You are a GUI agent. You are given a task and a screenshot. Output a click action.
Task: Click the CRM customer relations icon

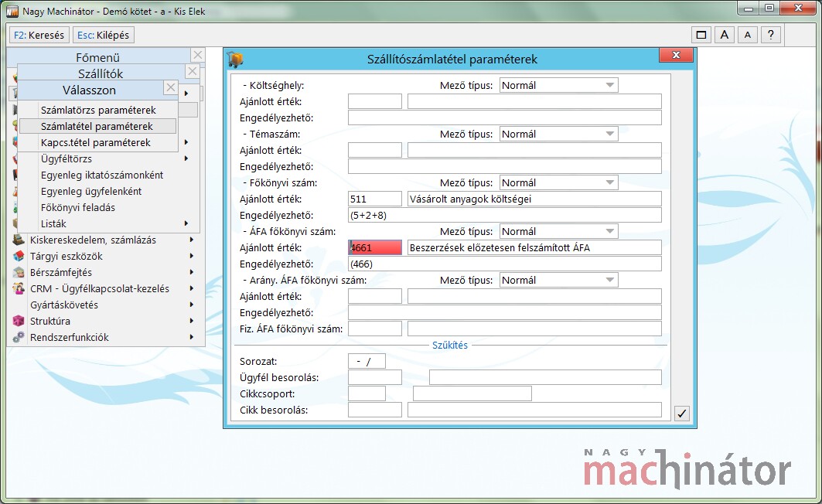(19, 288)
